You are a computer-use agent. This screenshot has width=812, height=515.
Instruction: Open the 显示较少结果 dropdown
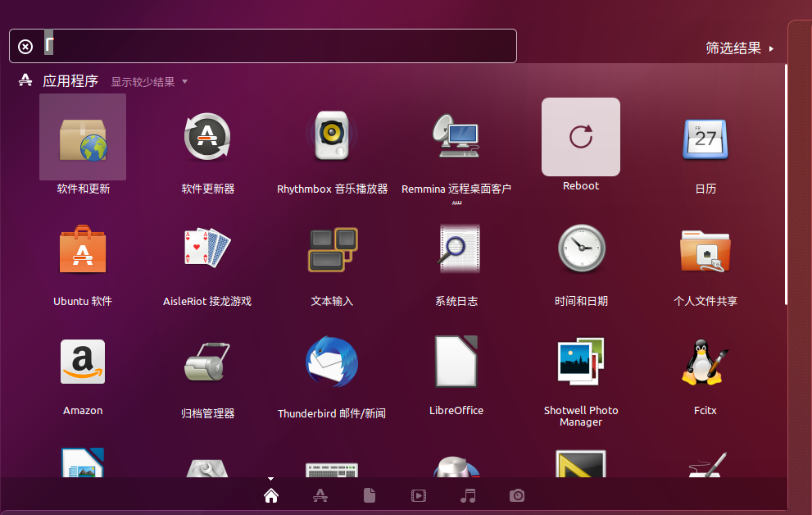coord(150,82)
